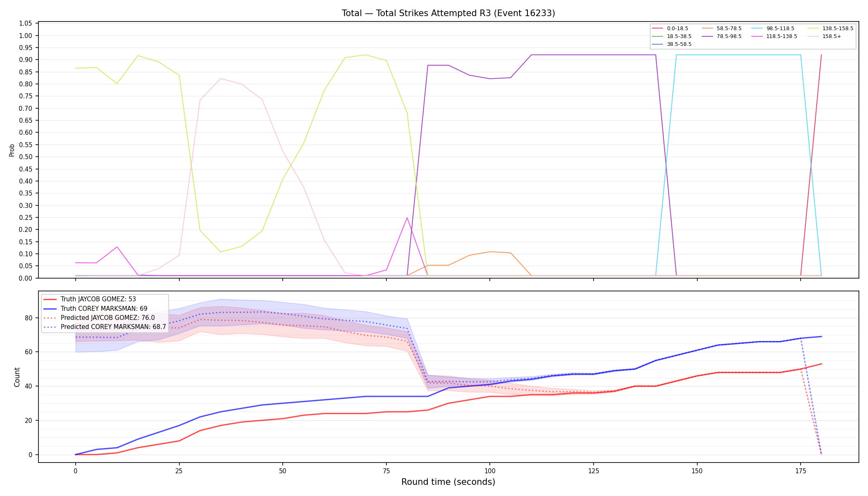Viewport: 868px width, 496px height.
Task: Click the 0.00 tick on the Prob axis
Action: click(x=26, y=278)
